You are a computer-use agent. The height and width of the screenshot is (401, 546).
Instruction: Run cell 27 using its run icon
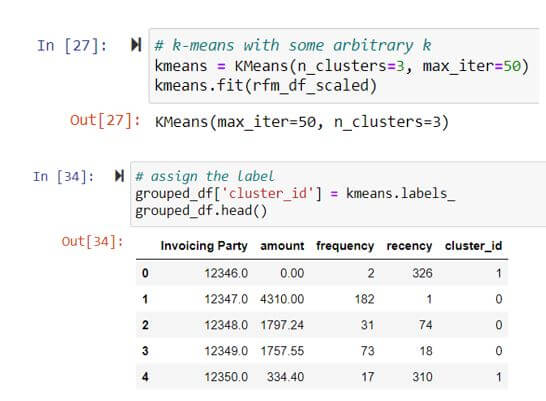(x=136, y=45)
